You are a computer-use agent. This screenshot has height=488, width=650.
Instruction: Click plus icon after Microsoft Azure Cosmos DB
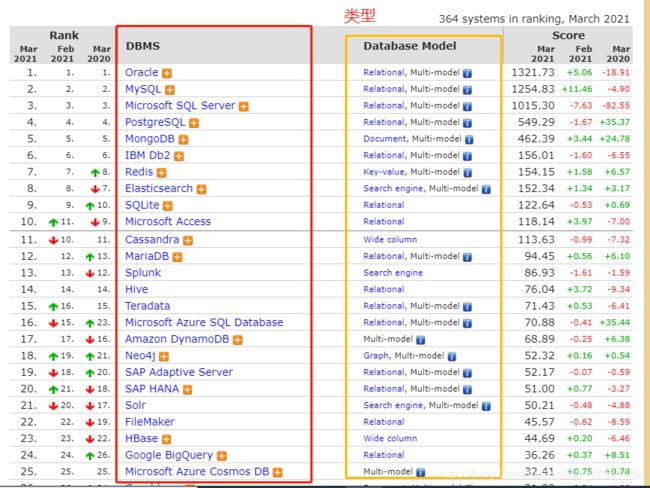click(277, 473)
